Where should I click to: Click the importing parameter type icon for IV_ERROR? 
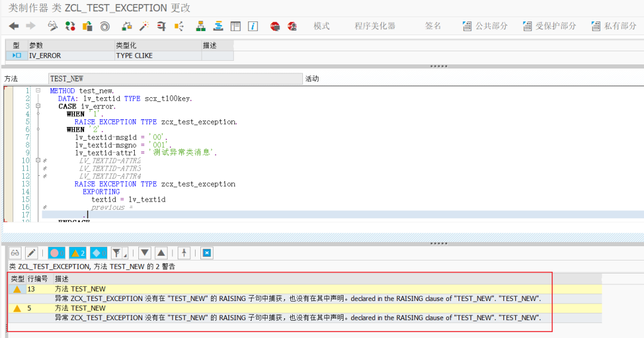tap(17, 55)
